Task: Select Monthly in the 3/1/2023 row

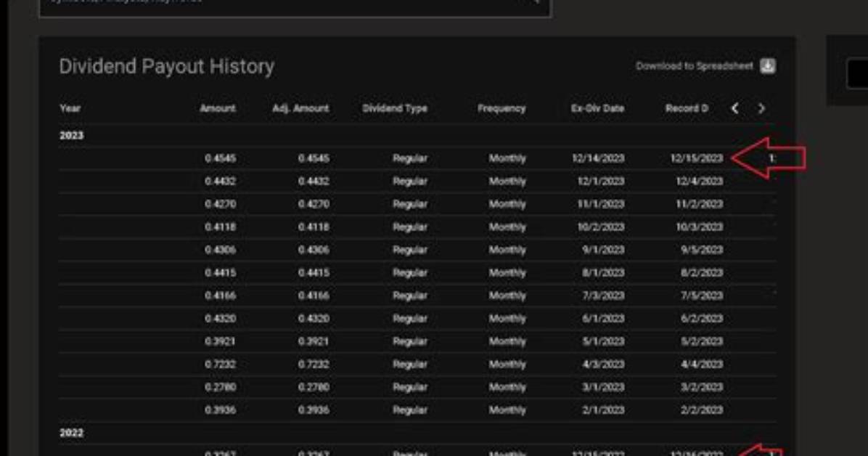Action: coord(507,387)
